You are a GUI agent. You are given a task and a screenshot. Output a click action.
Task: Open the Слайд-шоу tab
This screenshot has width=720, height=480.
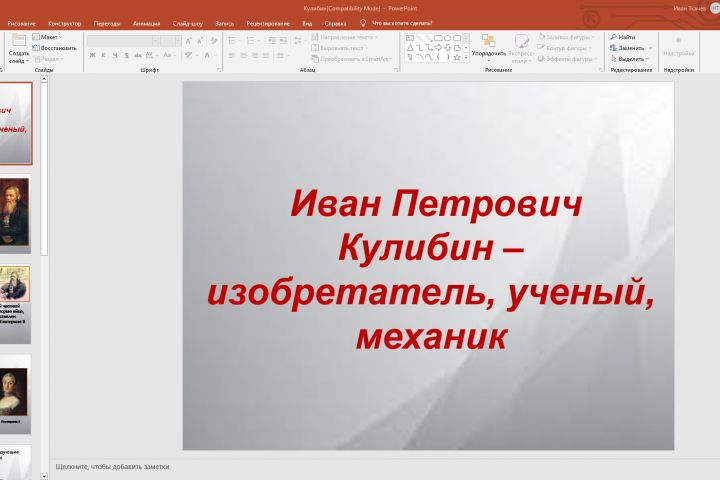(x=187, y=23)
